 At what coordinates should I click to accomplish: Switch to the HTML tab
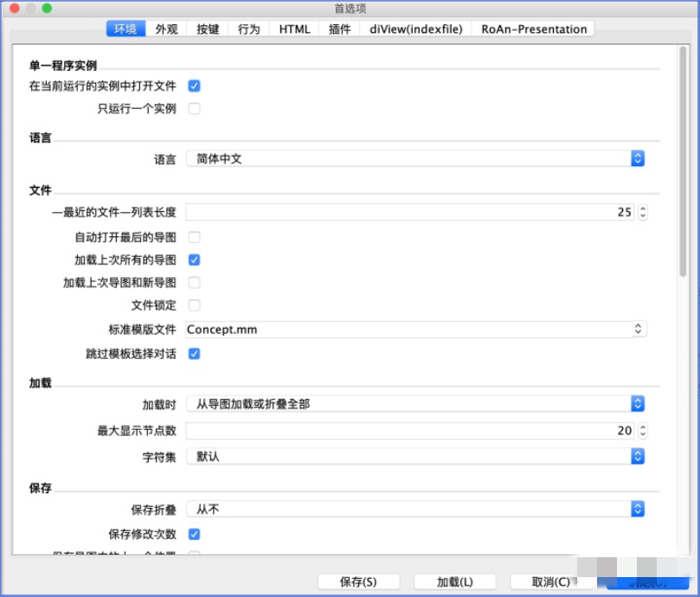[293, 29]
